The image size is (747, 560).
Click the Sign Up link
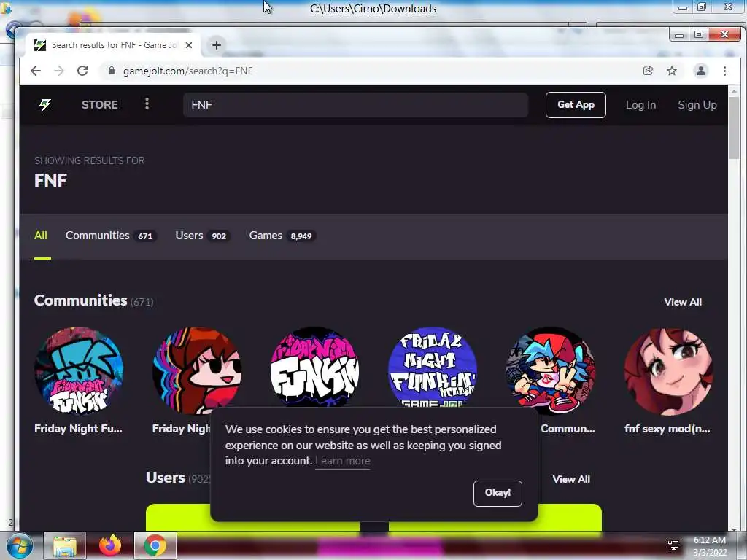click(697, 105)
